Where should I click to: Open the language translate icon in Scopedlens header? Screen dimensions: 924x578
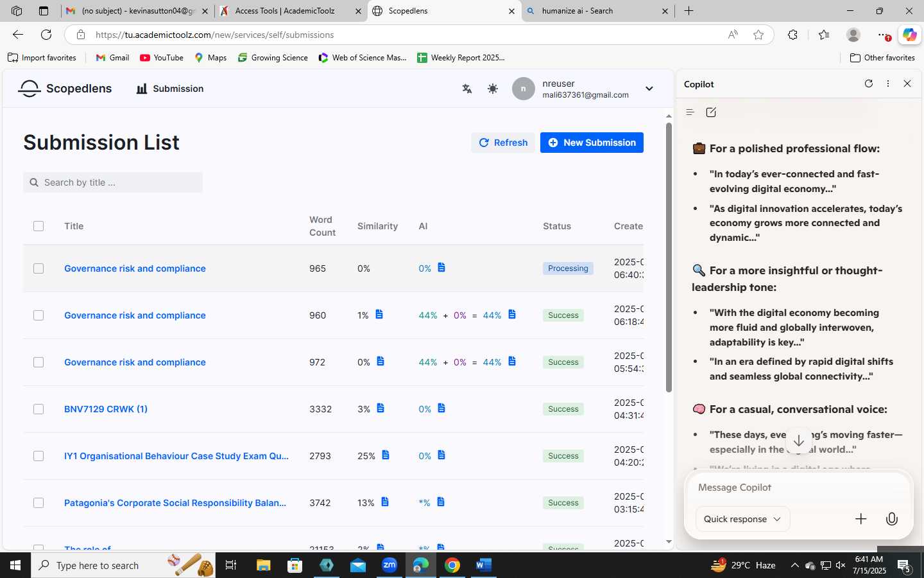pos(467,89)
